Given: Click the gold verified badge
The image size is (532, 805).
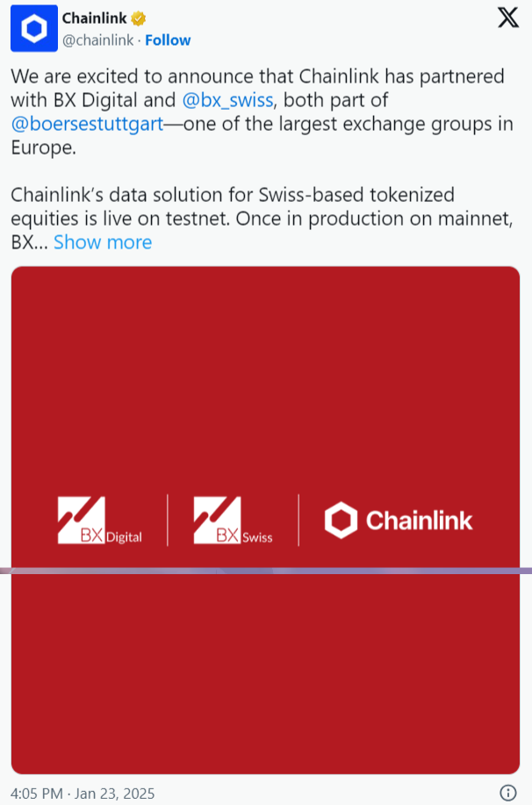Looking at the screenshot, I should click(139, 19).
